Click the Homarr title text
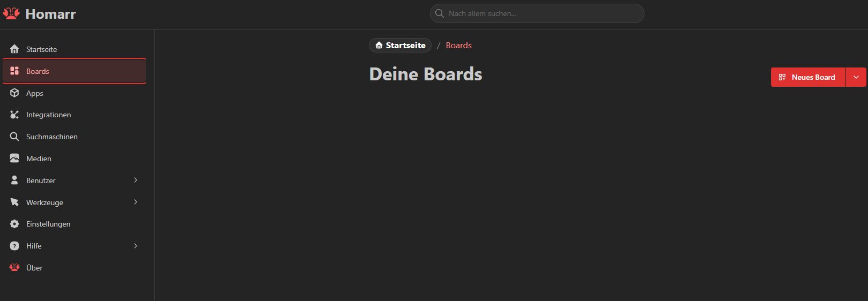This screenshot has height=301, width=868. click(50, 14)
